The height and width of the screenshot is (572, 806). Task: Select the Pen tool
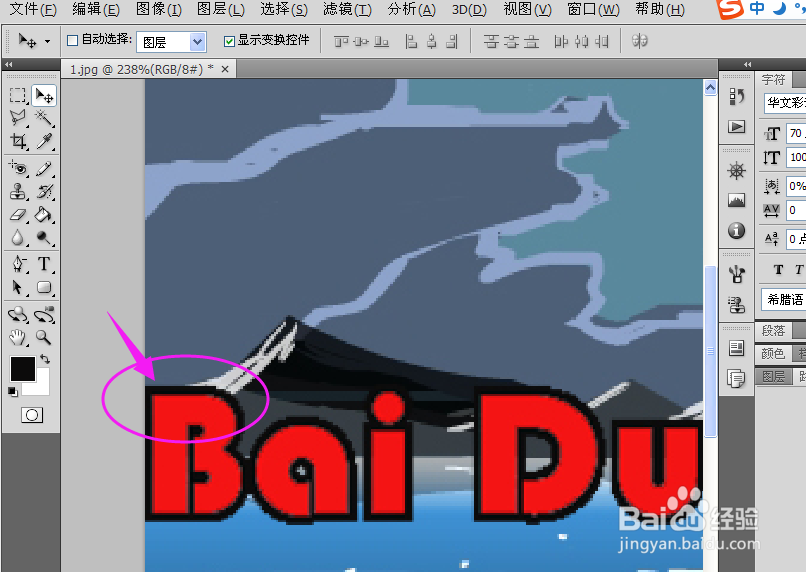point(18,264)
